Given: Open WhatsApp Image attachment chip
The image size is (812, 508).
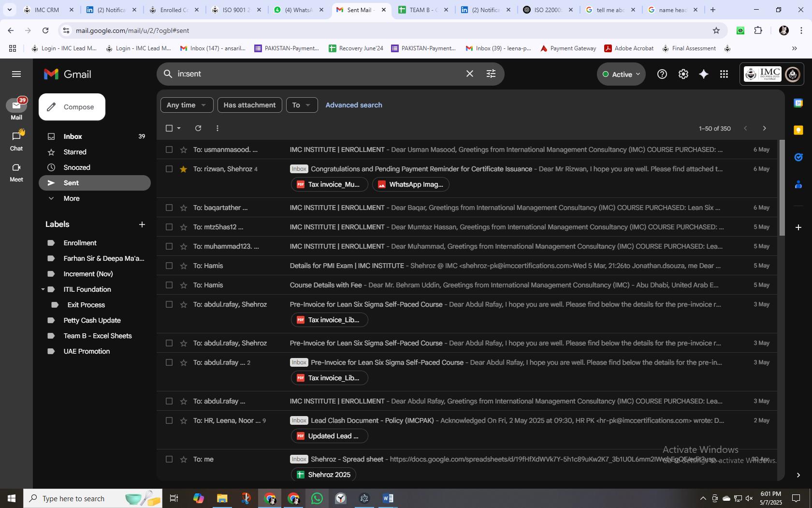Looking at the screenshot, I should (x=410, y=184).
